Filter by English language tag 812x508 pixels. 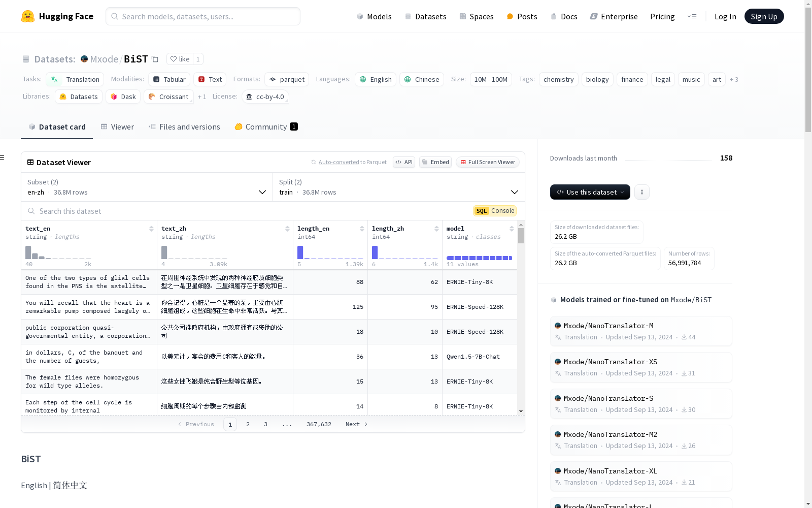[x=376, y=79]
